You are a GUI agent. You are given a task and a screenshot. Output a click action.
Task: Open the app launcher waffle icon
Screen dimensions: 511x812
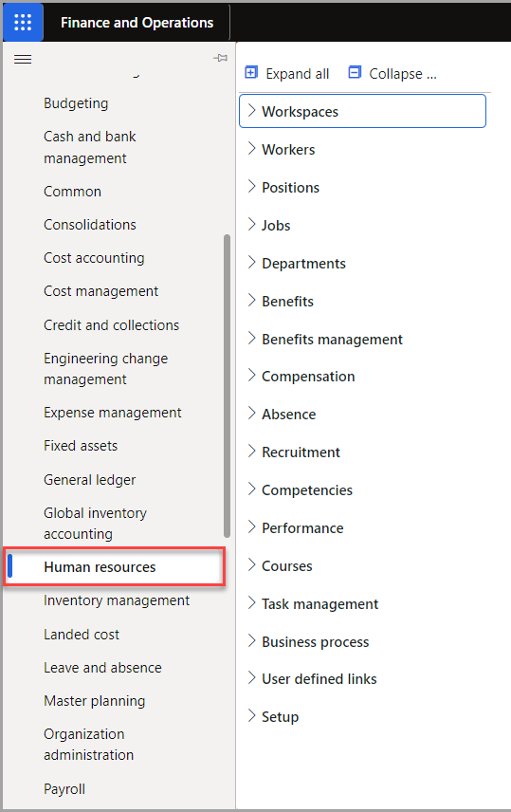pyautogui.click(x=23, y=22)
